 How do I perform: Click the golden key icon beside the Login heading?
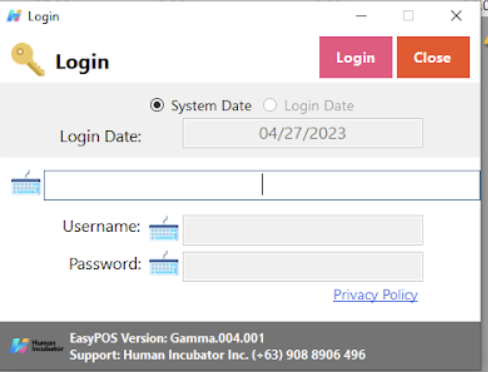coord(28,59)
